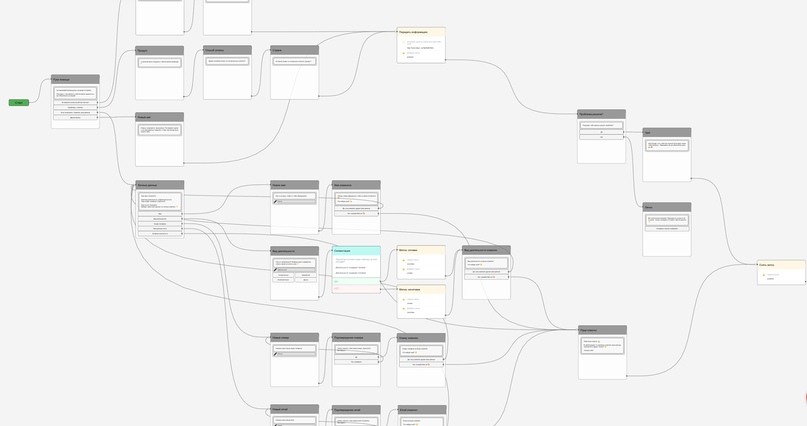The height and width of the screenshot is (426, 807).
Task: Open the Способ оплаты block
Action: (x=227, y=50)
